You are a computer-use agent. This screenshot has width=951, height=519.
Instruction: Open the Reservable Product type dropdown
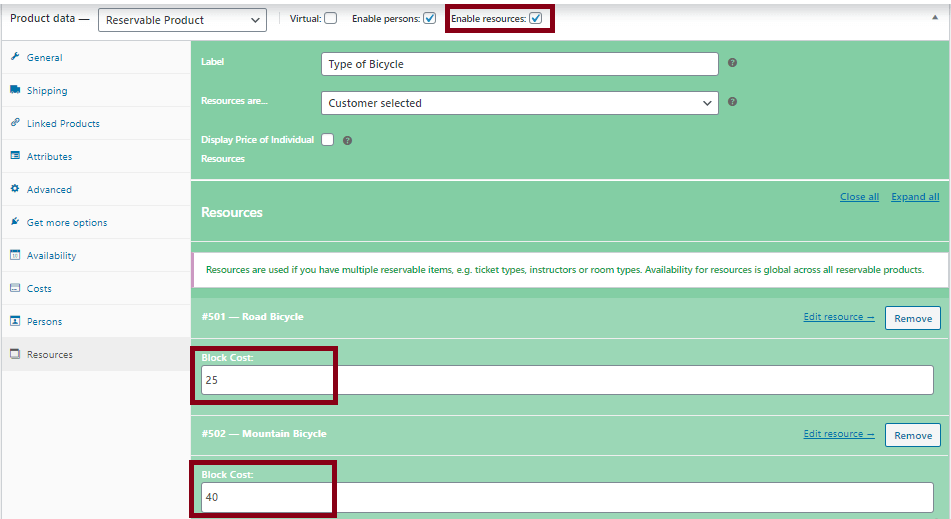pos(182,20)
